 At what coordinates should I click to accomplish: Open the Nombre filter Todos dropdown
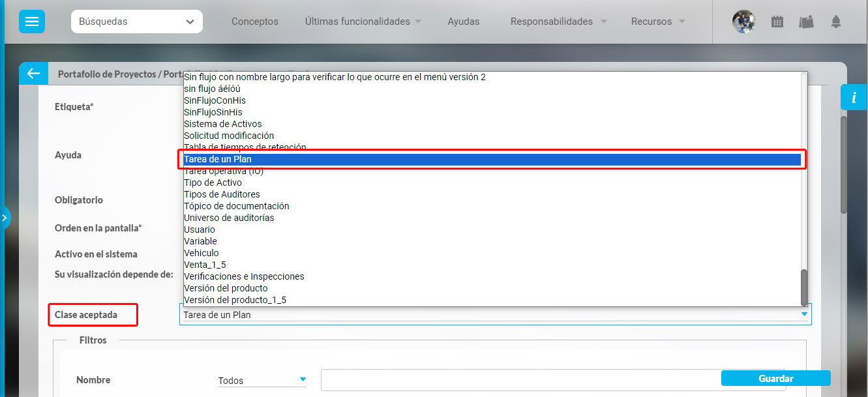[262, 380]
